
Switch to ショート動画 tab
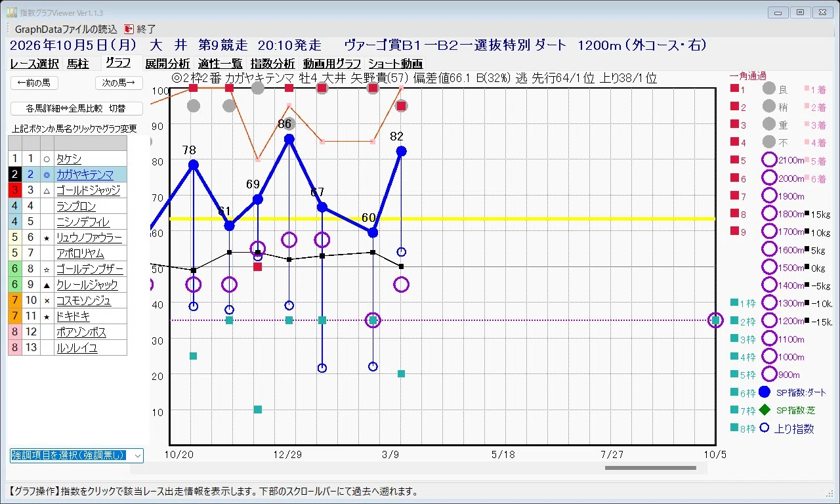coord(395,64)
